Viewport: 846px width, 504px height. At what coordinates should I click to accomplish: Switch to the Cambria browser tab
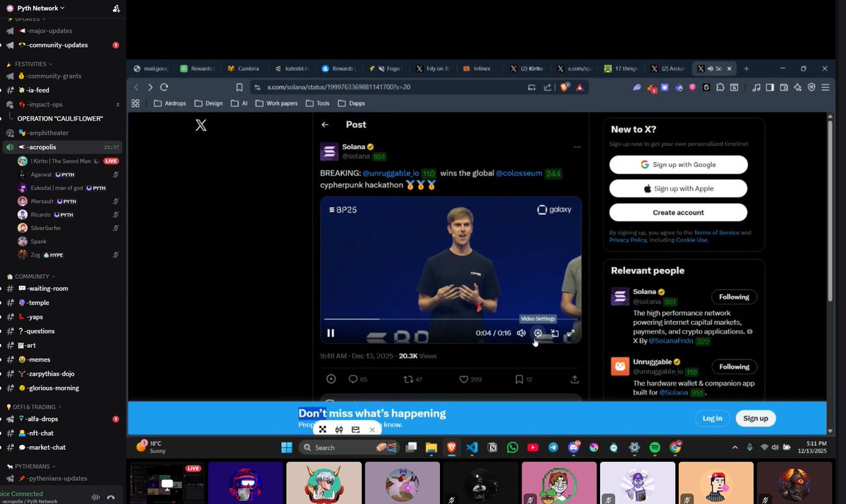(x=243, y=68)
